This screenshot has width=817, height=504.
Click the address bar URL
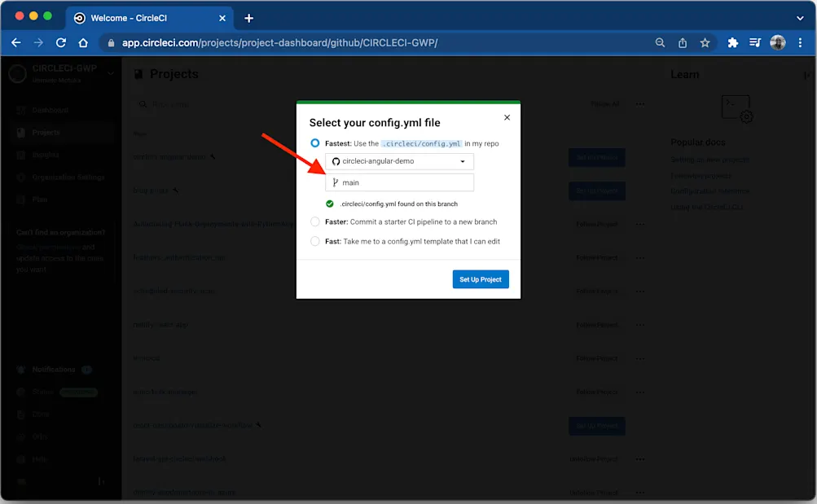click(x=280, y=42)
